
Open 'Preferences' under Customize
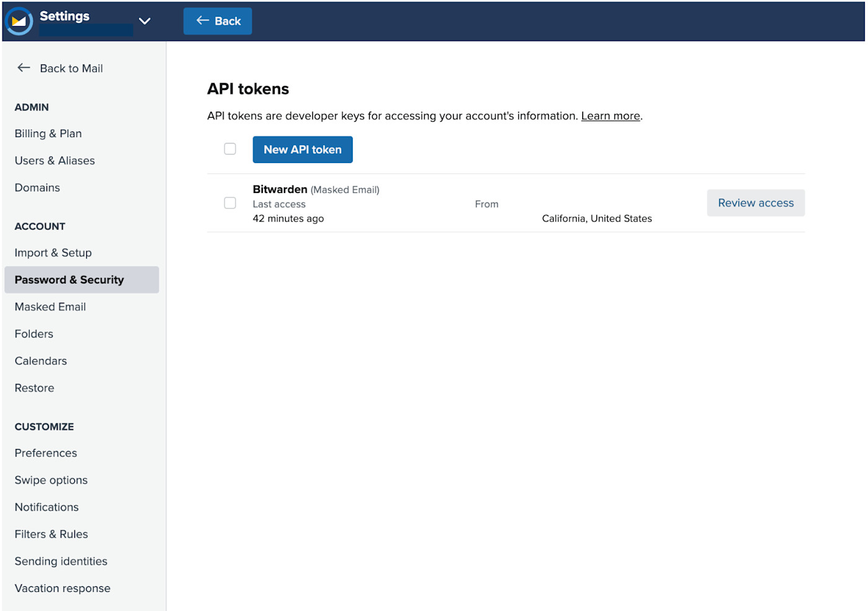pos(45,453)
